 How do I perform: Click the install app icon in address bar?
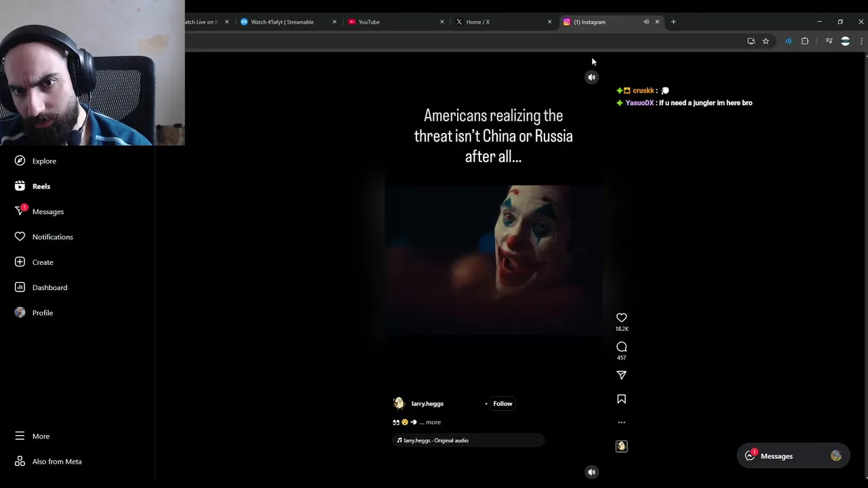751,41
